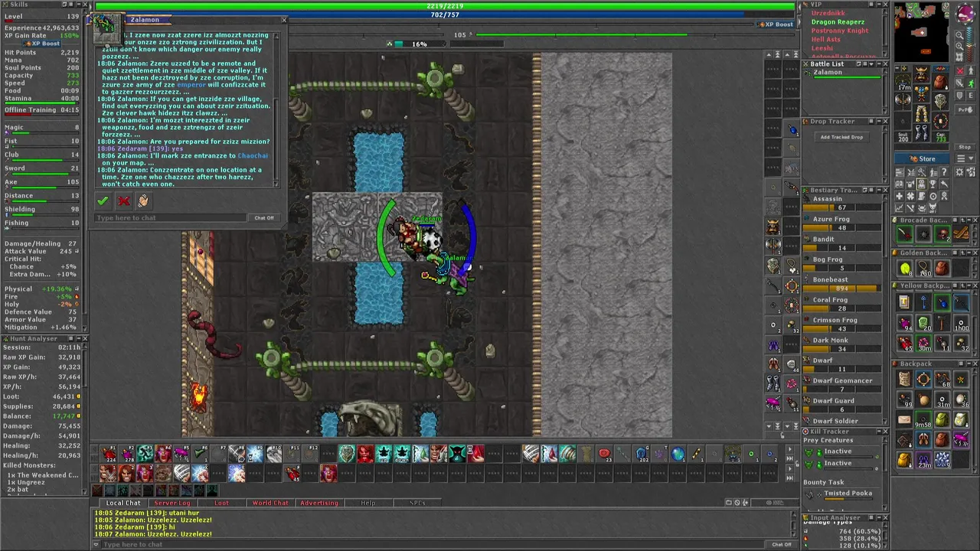Screen dimensions: 980x551
Task: Click the Twisted Pooka bounty task
Action: click(841, 495)
